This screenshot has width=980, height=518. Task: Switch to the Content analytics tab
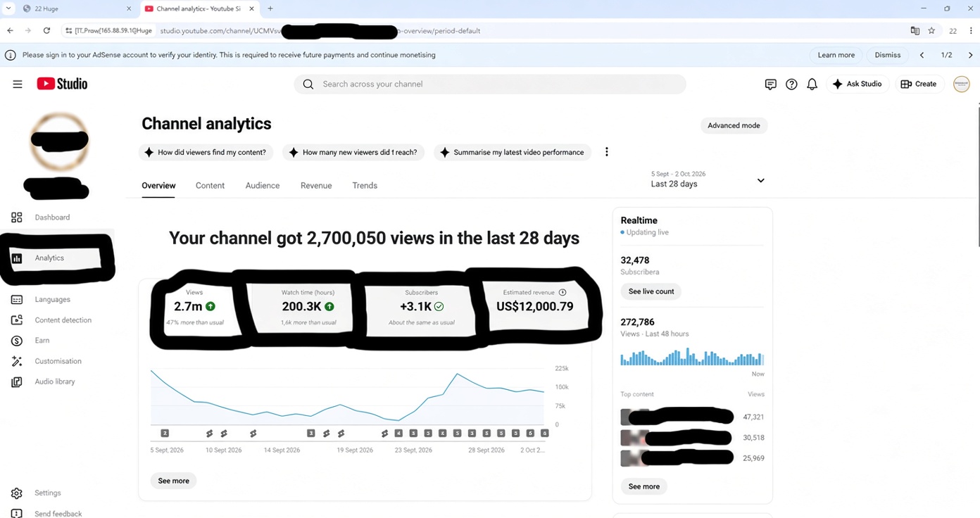tap(210, 186)
